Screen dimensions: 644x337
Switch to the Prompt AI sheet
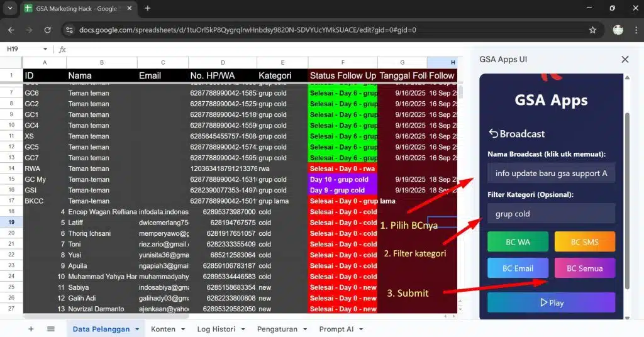pyautogui.click(x=336, y=329)
